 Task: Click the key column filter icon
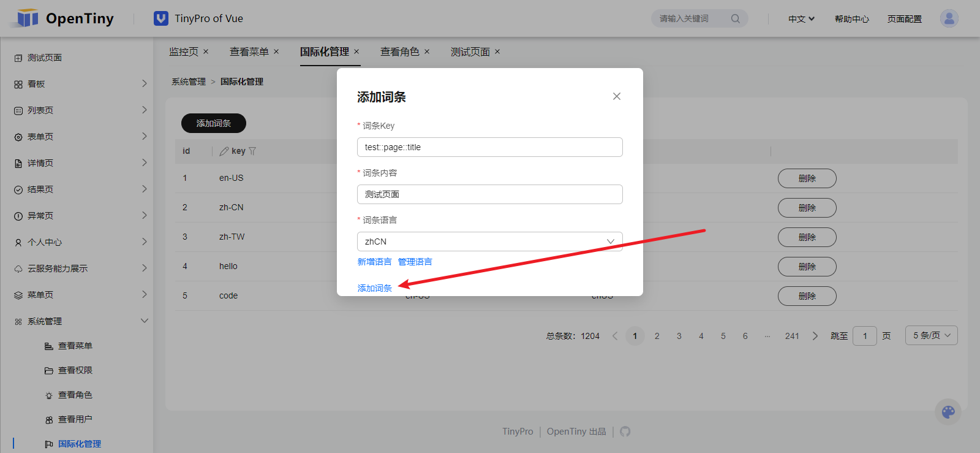pyautogui.click(x=252, y=151)
